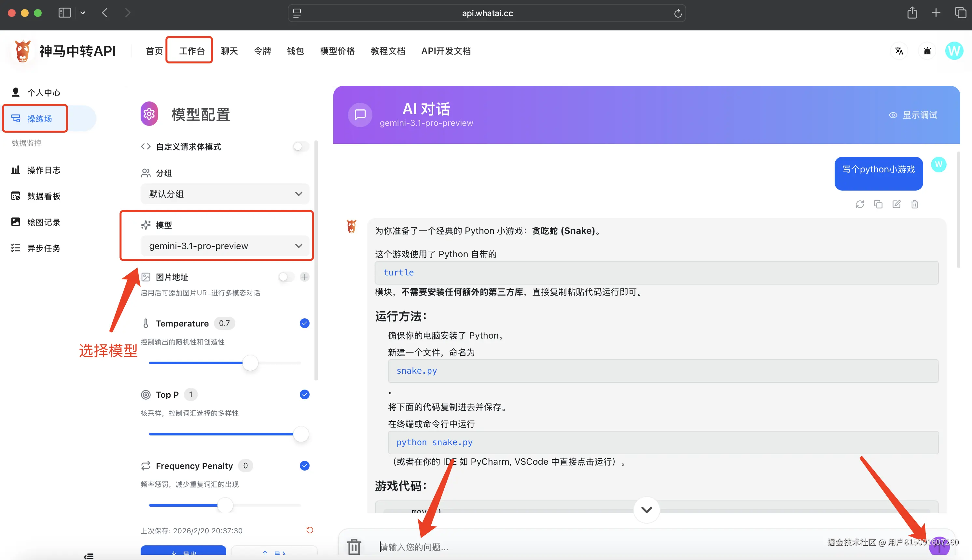Viewport: 972px width, 560px height.
Task: Open the notifications bell icon
Action: (x=927, y=51)
